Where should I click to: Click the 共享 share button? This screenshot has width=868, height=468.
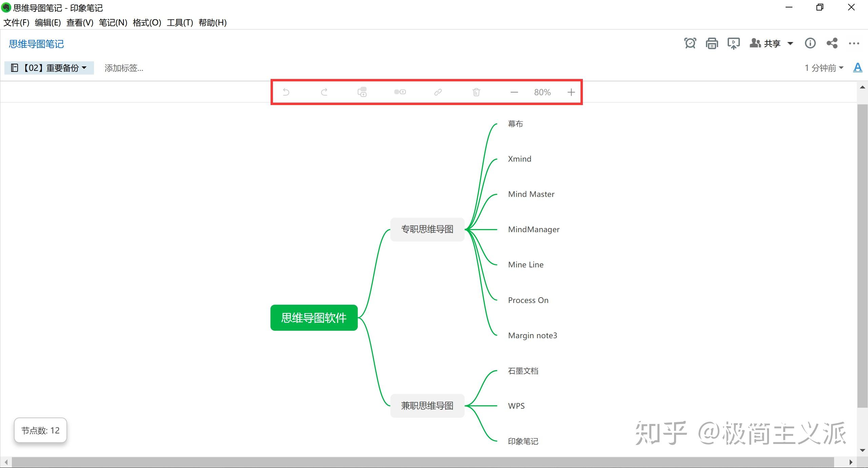[x=765, y=43]
